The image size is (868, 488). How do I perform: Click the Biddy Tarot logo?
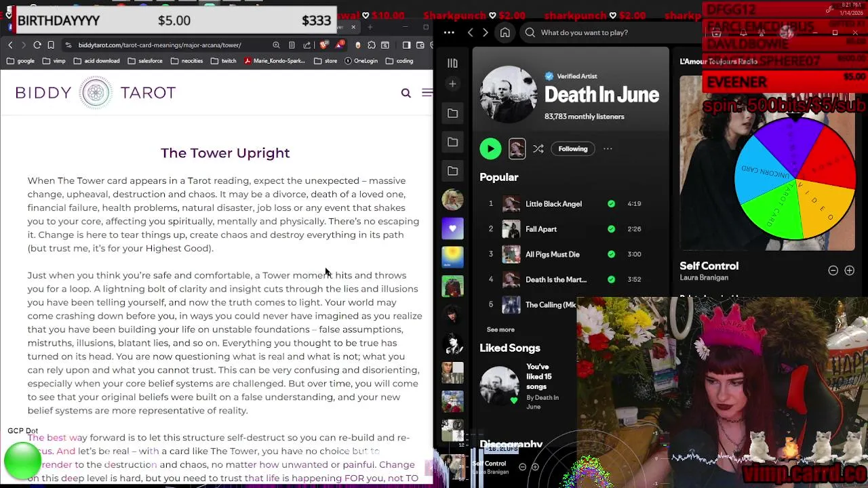96,93
